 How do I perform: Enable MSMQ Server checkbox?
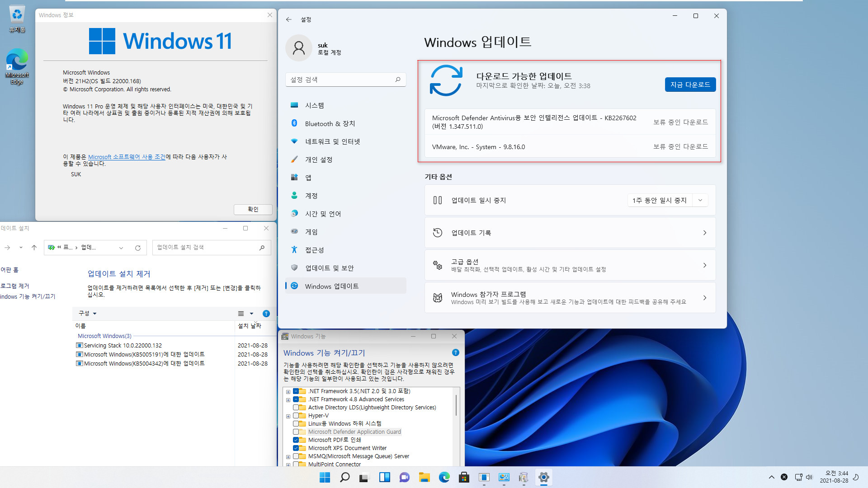pyautogui.click(x=296, y=456)
